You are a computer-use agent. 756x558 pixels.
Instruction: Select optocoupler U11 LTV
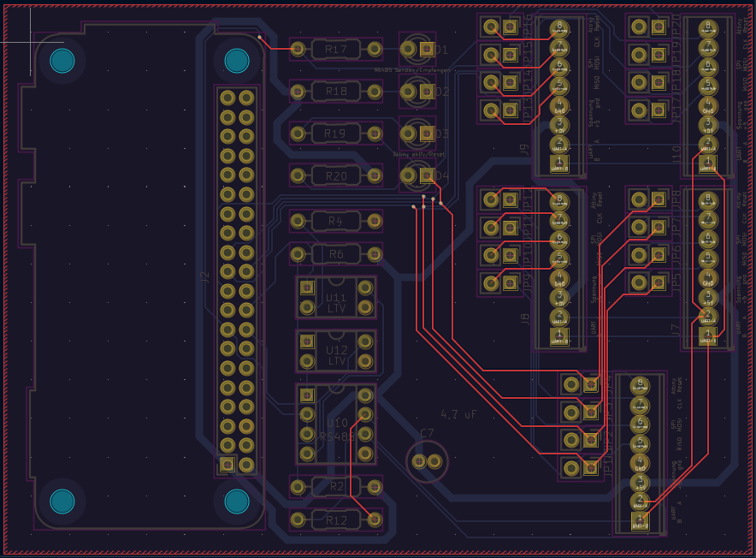(336, 299)
